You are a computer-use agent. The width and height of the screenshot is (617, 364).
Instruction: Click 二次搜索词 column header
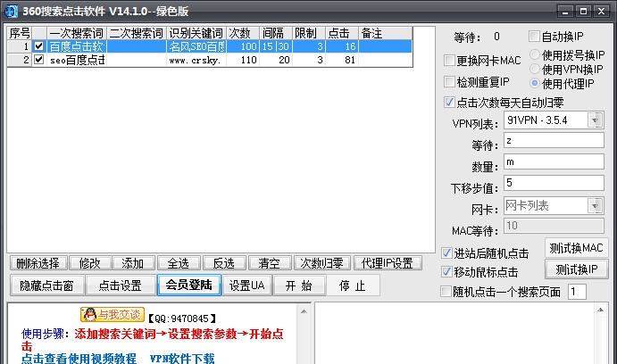[137, 33]
